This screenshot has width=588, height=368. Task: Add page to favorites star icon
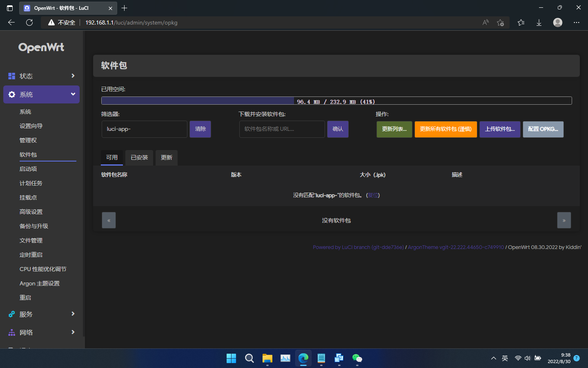click(500, 22)
